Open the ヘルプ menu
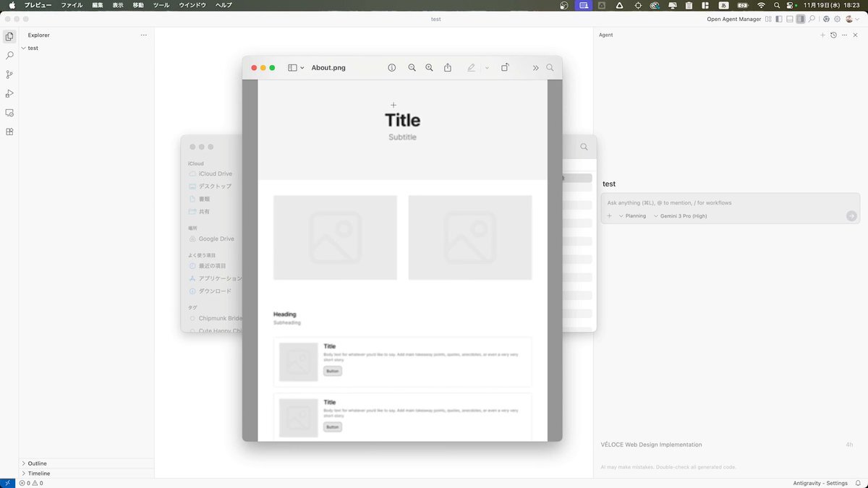Image resolution: width=868 pixels, height=488 pixels. click(x=224, y=5)
